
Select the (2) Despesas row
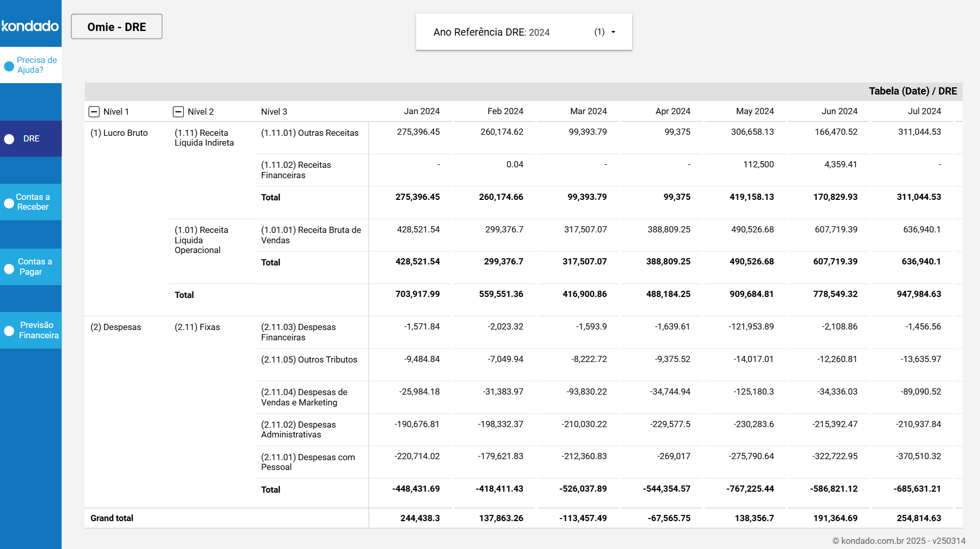tap(116, 327)
